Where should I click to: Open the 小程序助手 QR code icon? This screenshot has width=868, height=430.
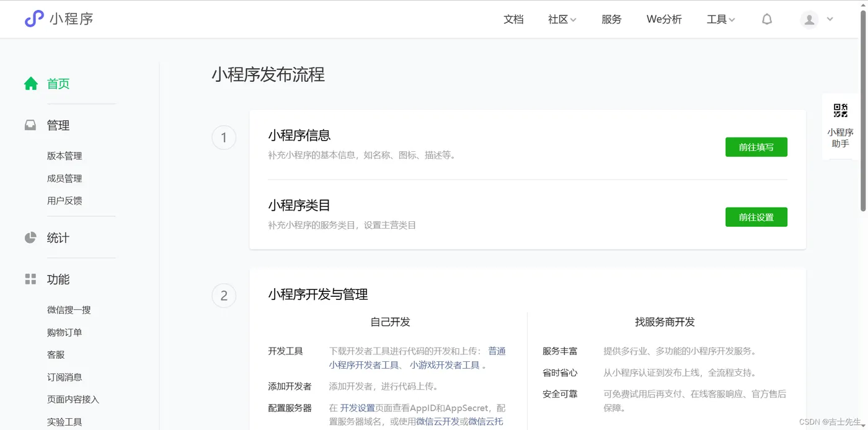point(841,111)
